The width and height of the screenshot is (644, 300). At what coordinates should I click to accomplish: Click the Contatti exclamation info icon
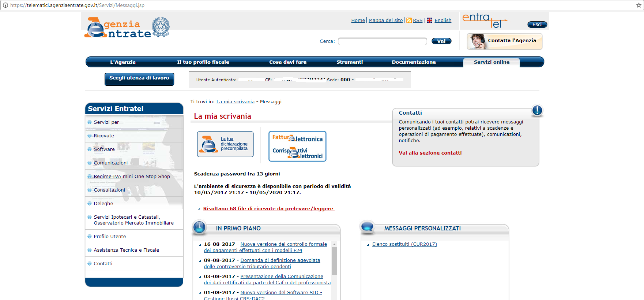tap(537, 110)
